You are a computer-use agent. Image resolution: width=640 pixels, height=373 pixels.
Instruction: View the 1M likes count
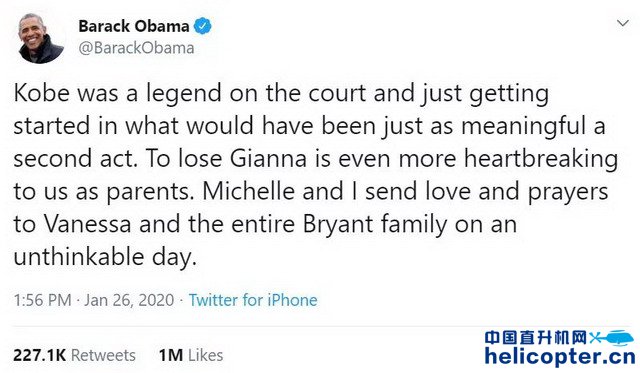click(171, 355)
